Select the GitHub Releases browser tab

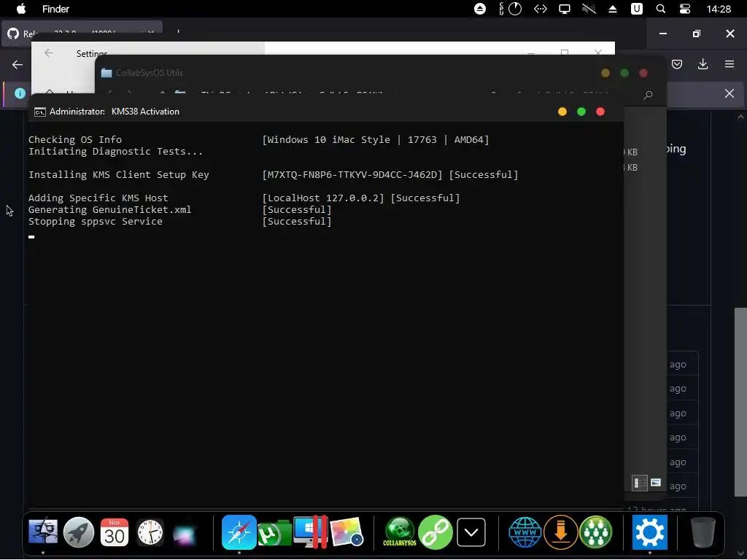pos(82,34)
